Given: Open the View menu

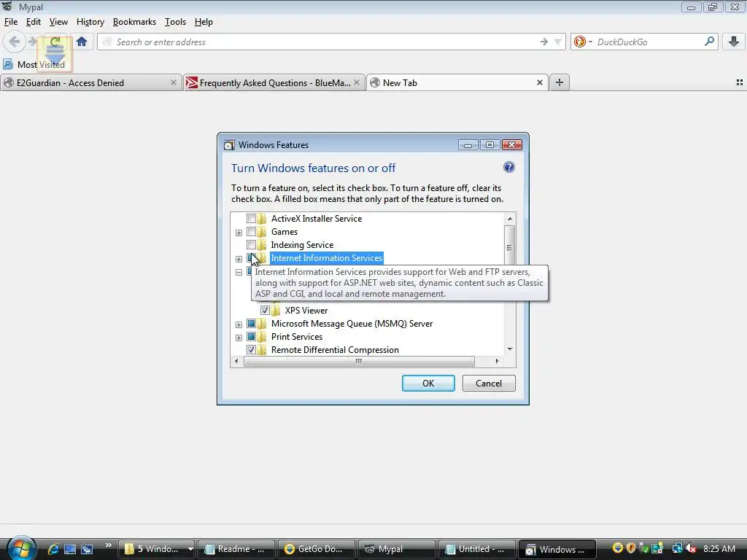Looking at the screenshot, I should [58, 22].
